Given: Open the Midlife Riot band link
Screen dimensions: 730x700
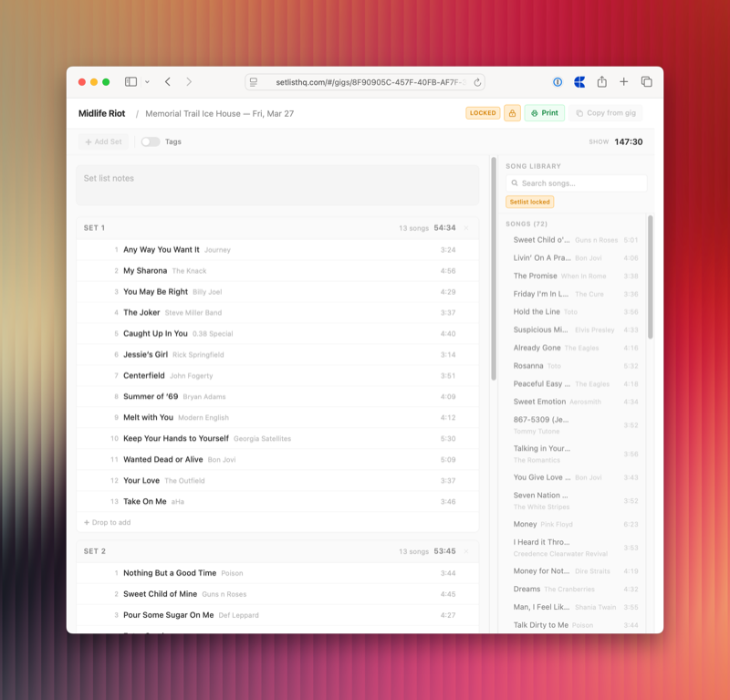Looking at the screenshot, I should coord(101,113).
